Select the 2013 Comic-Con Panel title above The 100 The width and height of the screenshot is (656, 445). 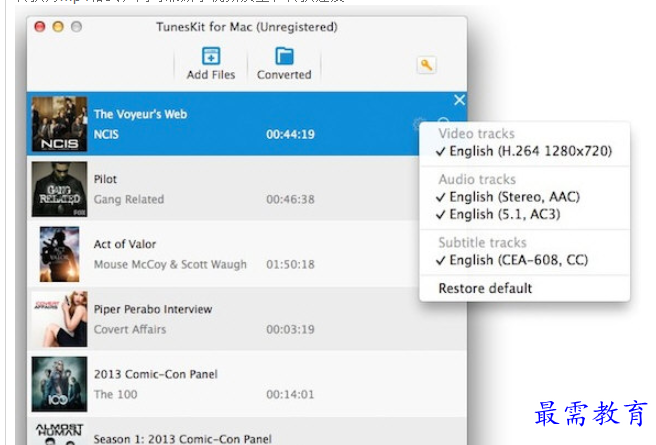coord(156,374)
